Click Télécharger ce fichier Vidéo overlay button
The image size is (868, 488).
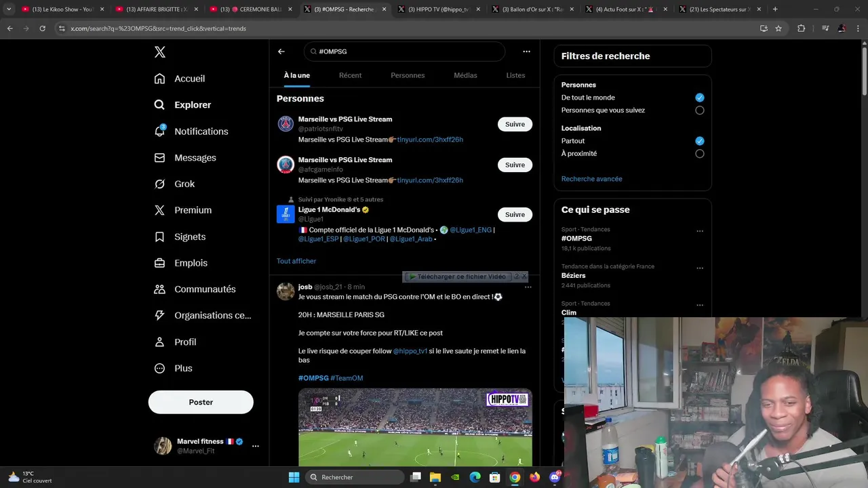coord(458,277)
